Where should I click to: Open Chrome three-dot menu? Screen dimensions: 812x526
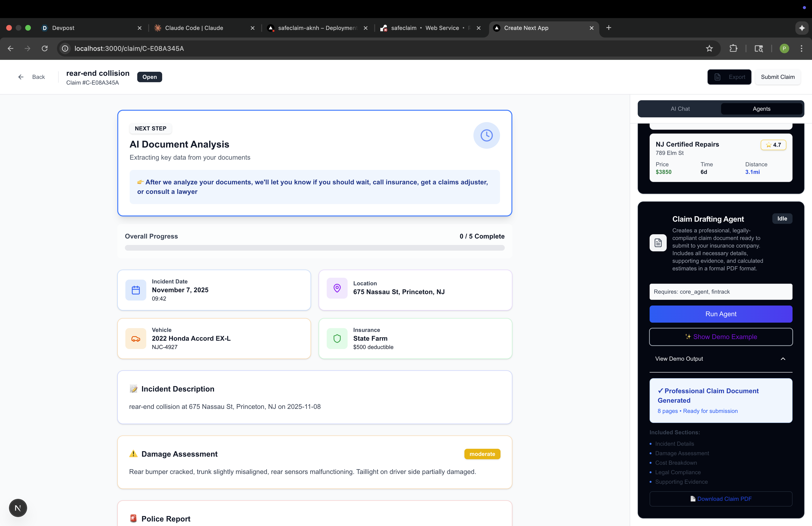801,48
